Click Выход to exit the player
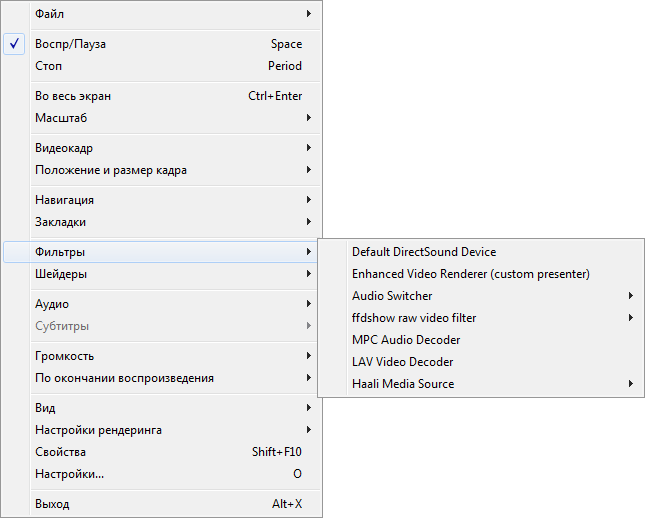Screen dimensions: 645x518 [x=52, y=504]
